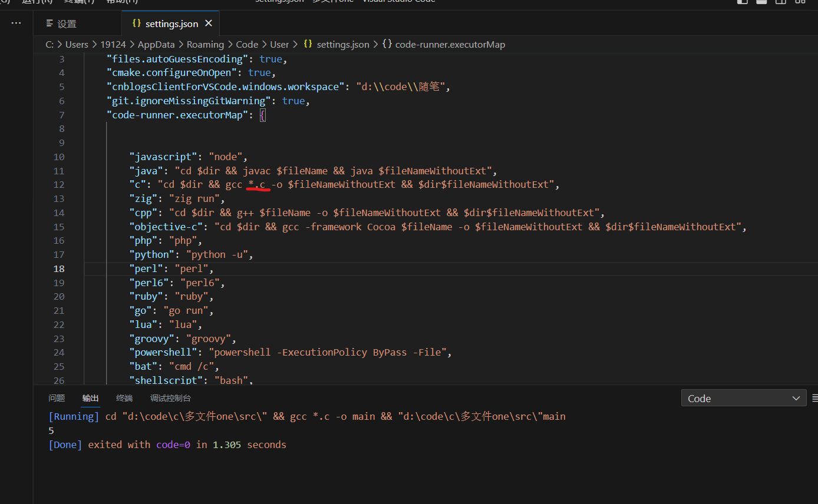Switch to the 设置 editor tab
This screenshot has width=818, height=504.
click(61, 24)
